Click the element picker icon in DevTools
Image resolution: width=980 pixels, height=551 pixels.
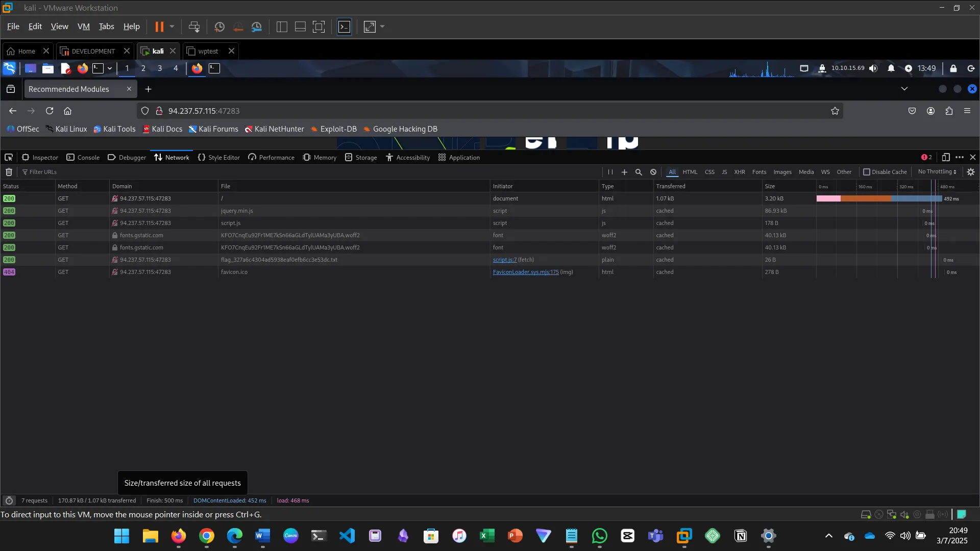tap(9, 157)
